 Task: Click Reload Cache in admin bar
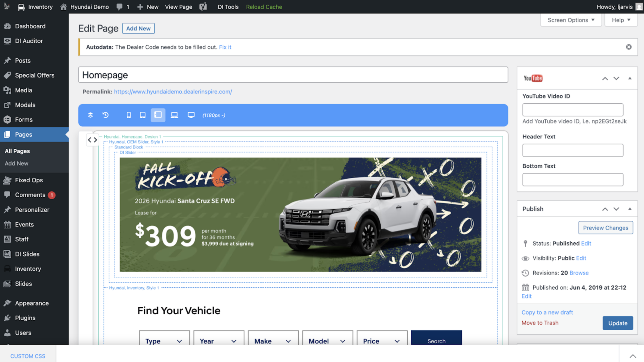(x=264, y=7)
